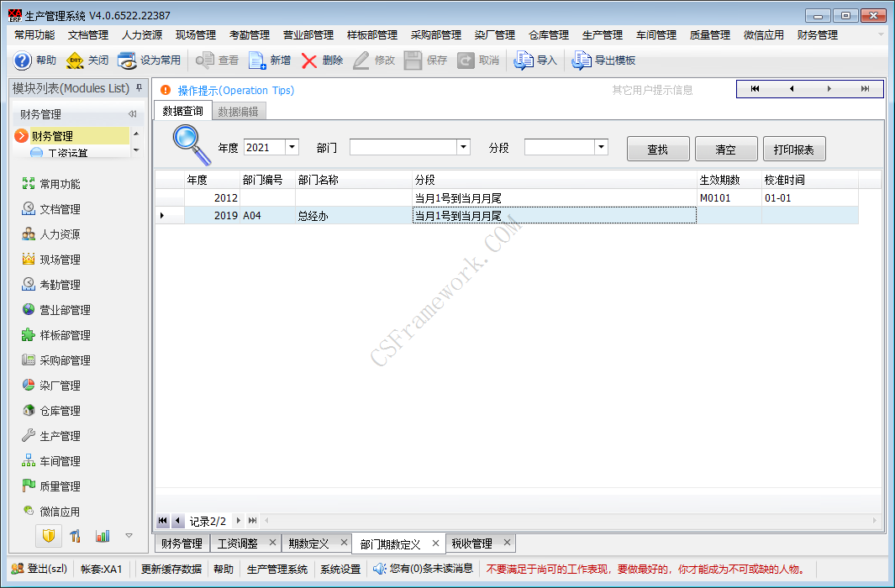
Task: Open 仓库管理 module in sidebar
Action: [50, 411]
